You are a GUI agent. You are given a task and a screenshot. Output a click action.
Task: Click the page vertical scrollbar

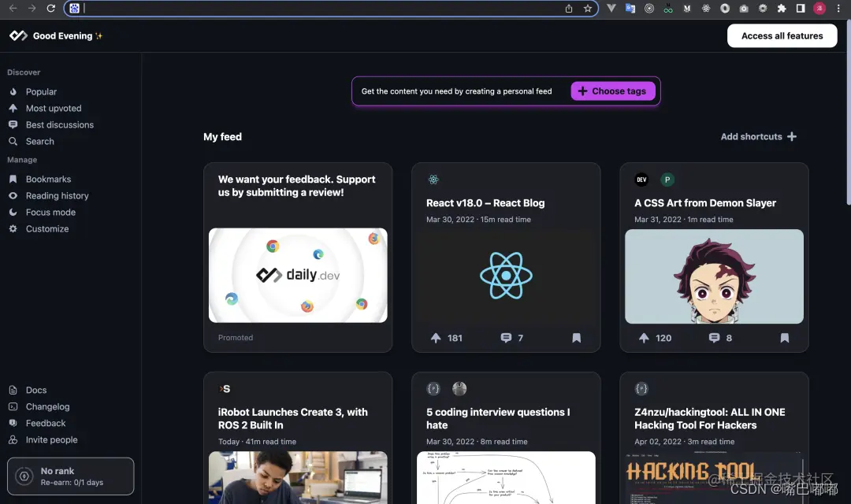coord(848,113)
